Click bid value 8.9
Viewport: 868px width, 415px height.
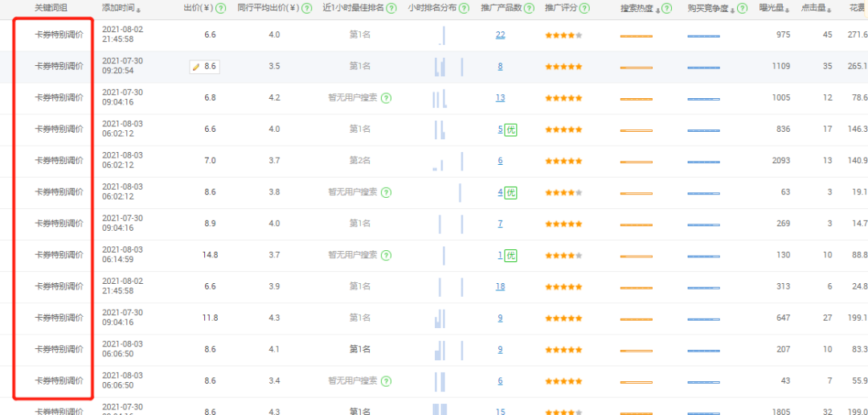[211, 224]
